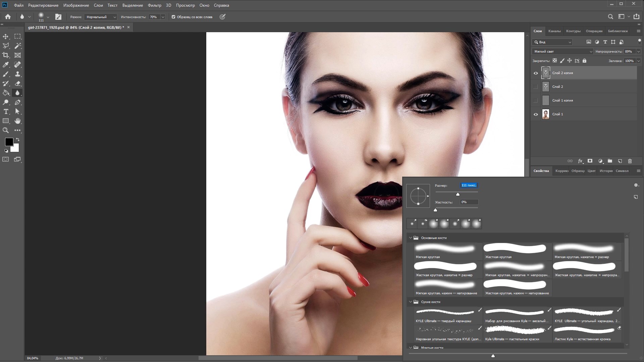Select the Clone Stamp tool
The height and width of the screenshot is (362, 644).
(17, 74)
